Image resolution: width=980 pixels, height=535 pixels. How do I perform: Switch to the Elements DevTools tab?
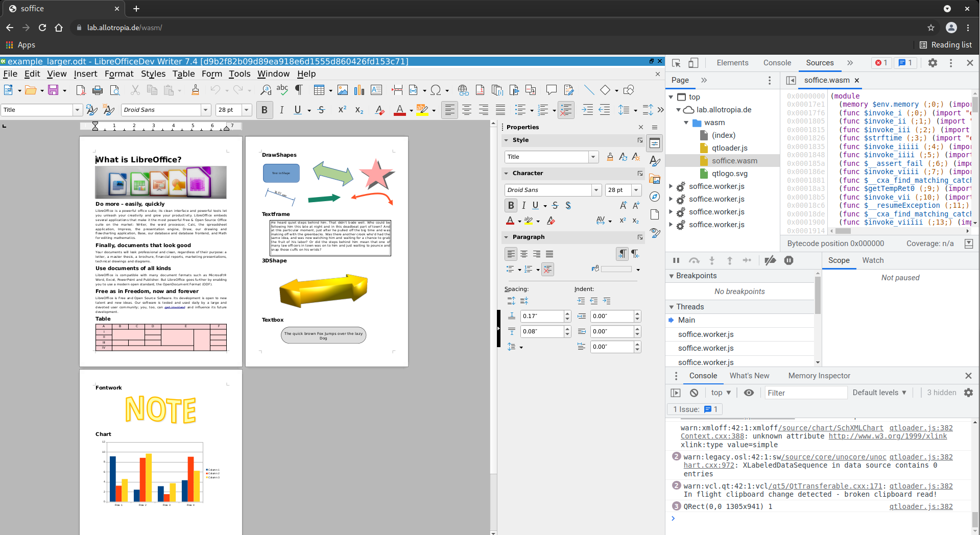click(732, 63)
